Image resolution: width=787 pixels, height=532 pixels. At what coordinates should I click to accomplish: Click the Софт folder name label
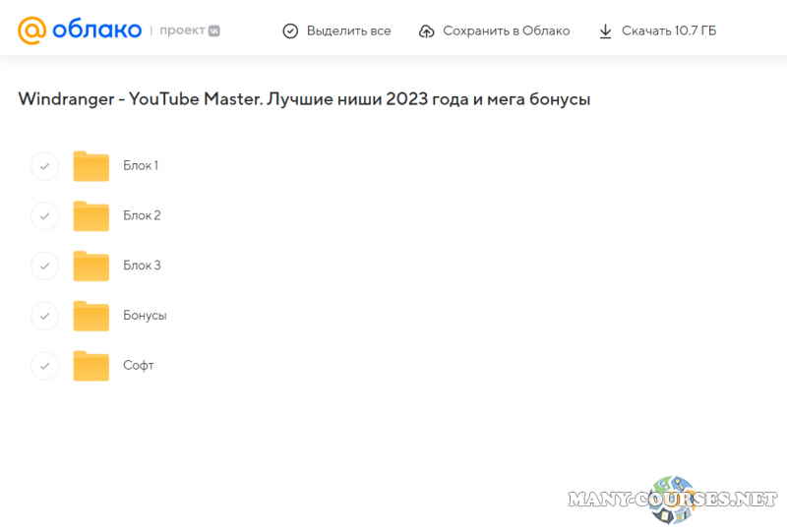(139, 366)
